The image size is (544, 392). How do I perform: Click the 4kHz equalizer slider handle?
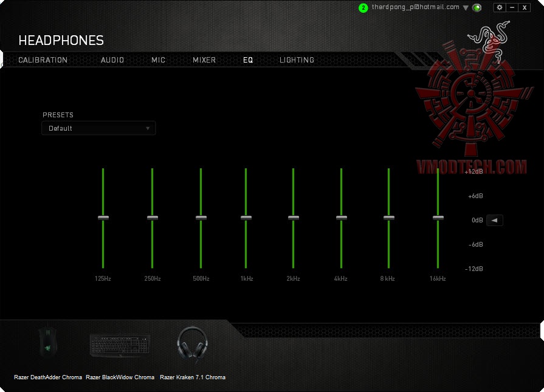(x=342, y=218)
